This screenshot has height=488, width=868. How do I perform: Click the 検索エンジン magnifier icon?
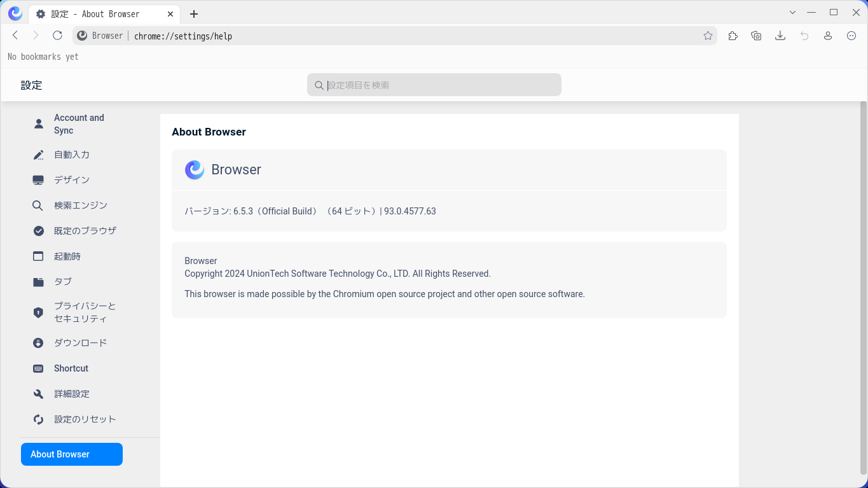(39, 206)
